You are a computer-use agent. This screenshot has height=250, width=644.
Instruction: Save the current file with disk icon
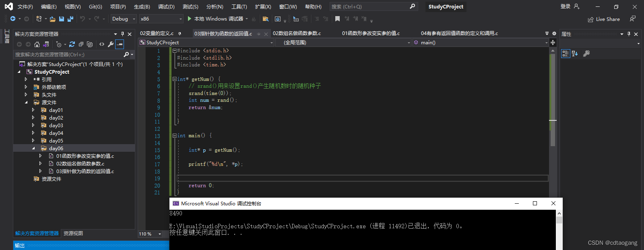tap(62, 19)
